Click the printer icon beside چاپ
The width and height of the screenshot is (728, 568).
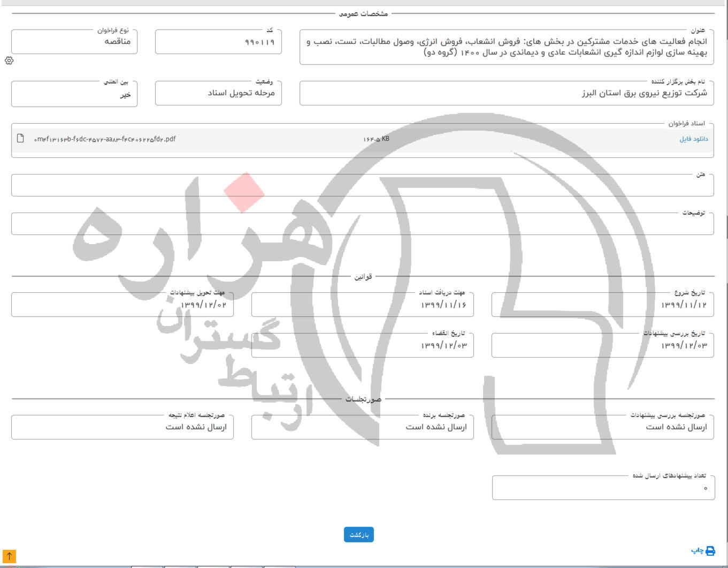[710, 551]
